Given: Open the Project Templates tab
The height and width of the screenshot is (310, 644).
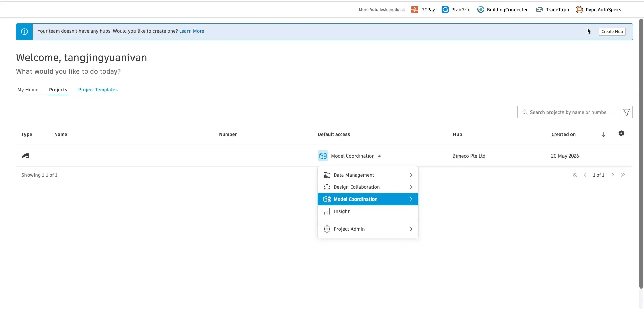Looking at the screenshot, I should 98,90.
